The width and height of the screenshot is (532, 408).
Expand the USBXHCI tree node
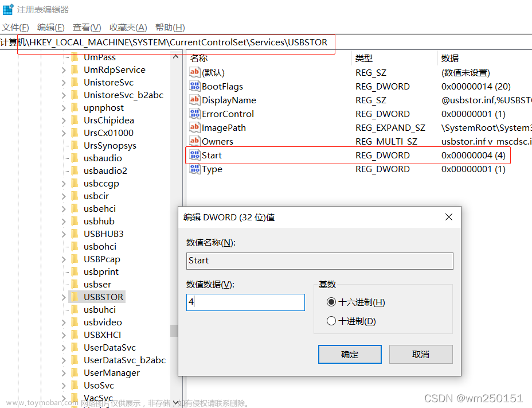click(x=64, y=335)
